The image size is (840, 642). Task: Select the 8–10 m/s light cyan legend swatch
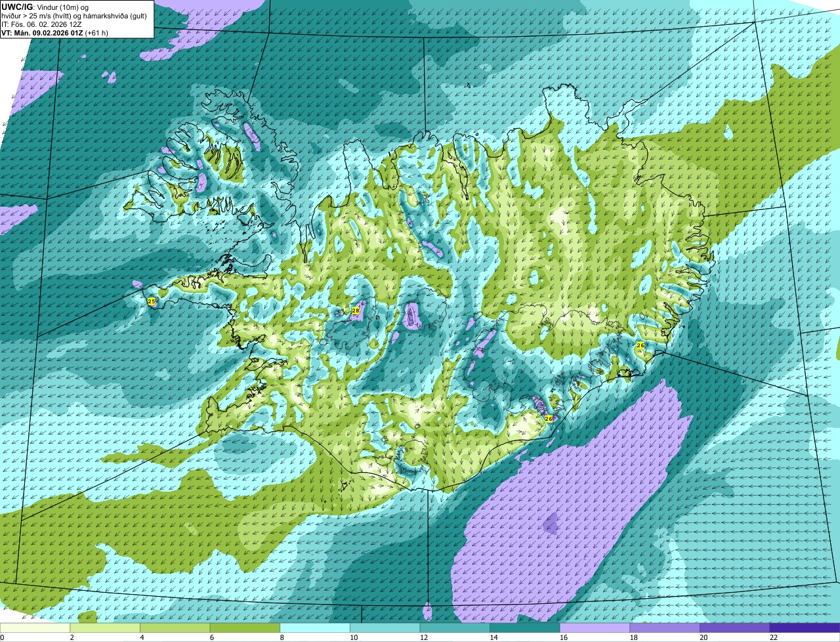[x=315, y=628]
